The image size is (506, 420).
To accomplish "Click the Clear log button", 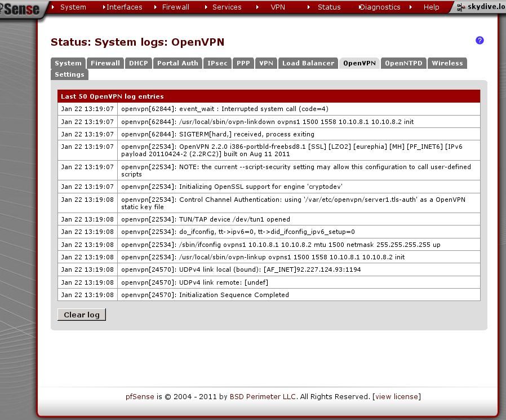I will (x=82, y=315).
